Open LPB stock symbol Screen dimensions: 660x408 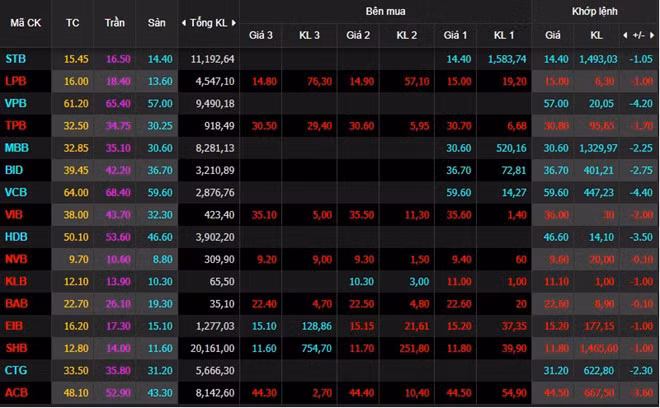coord(16,81)
